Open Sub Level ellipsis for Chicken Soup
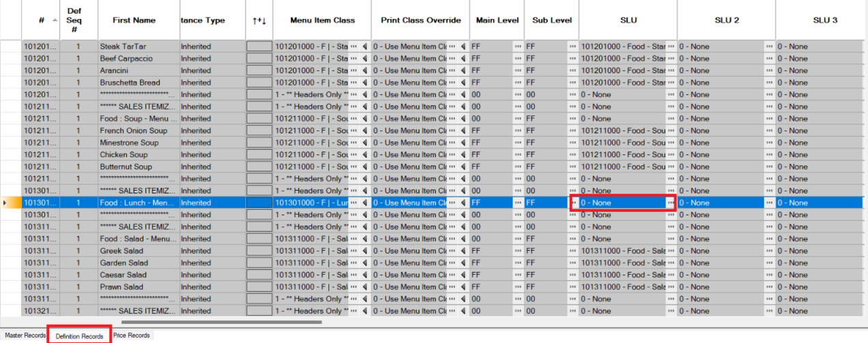Screen dimensions: 868x343 (572, 154)
